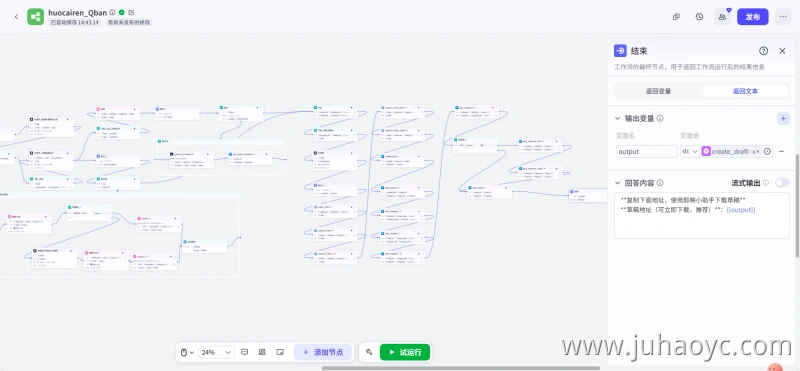Remove the output variable with the minus icon
The height and width of the screenshot is (371, 800).
tap(781, 152)
